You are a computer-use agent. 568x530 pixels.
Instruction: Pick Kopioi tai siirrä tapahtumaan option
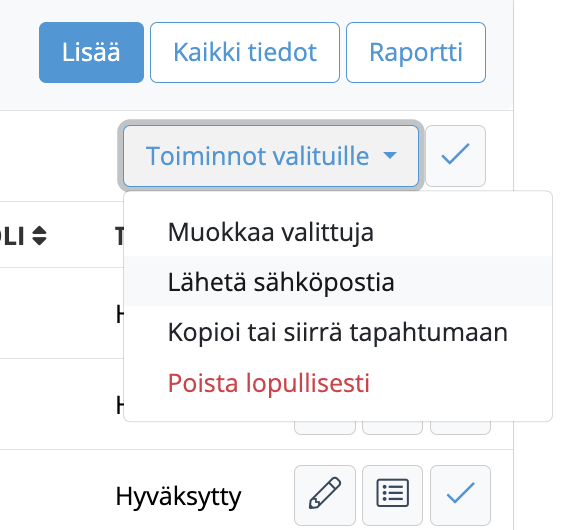point(338,332)
